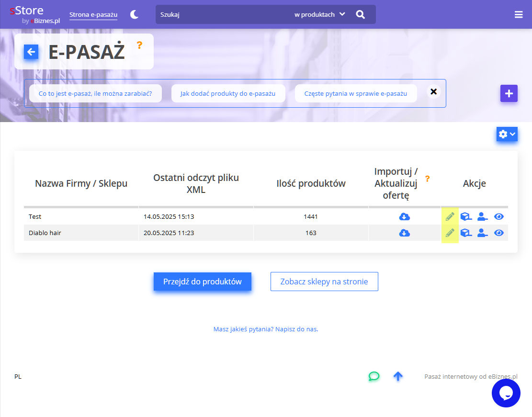Click the user icon for Test

pyautogui.click(x=483, y=216)
